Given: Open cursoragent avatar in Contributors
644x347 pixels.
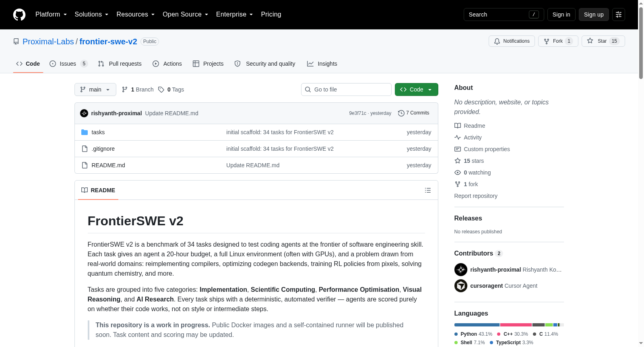Looking at the screenshot, I should coord(461,286).
